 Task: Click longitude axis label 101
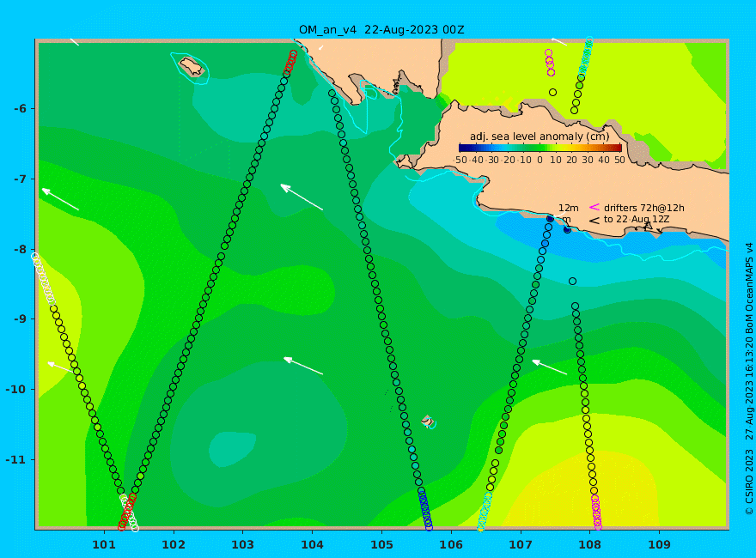pos(104,545)
